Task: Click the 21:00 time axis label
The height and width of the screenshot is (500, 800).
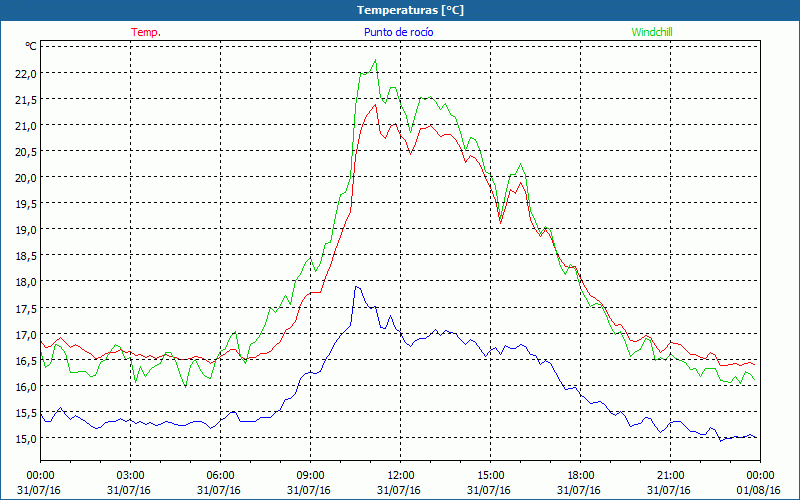Action: (x=670, y=476)
